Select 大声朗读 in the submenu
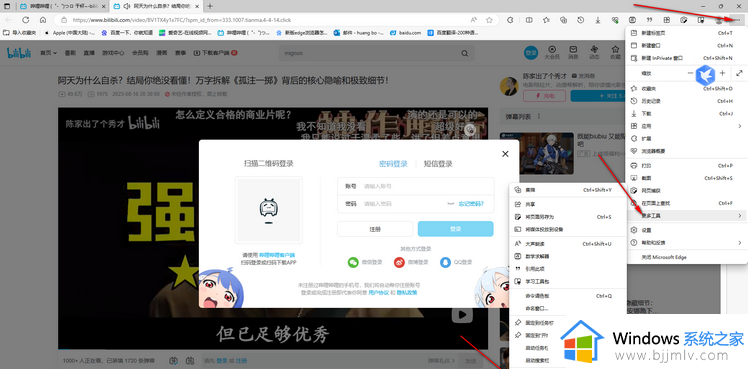The image size is (749, 369). [568, 244]
